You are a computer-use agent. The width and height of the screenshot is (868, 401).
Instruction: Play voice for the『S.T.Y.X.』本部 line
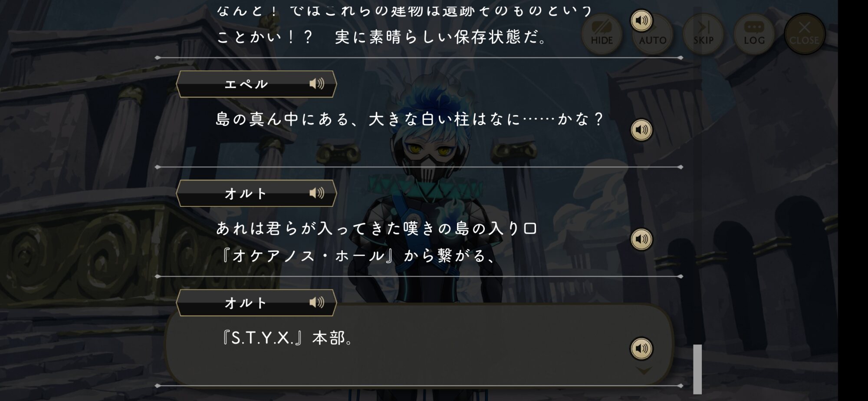(x=641, y=348)
